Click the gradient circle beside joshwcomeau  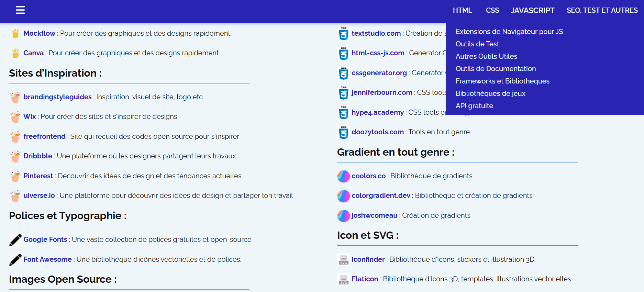coord(344,216)
